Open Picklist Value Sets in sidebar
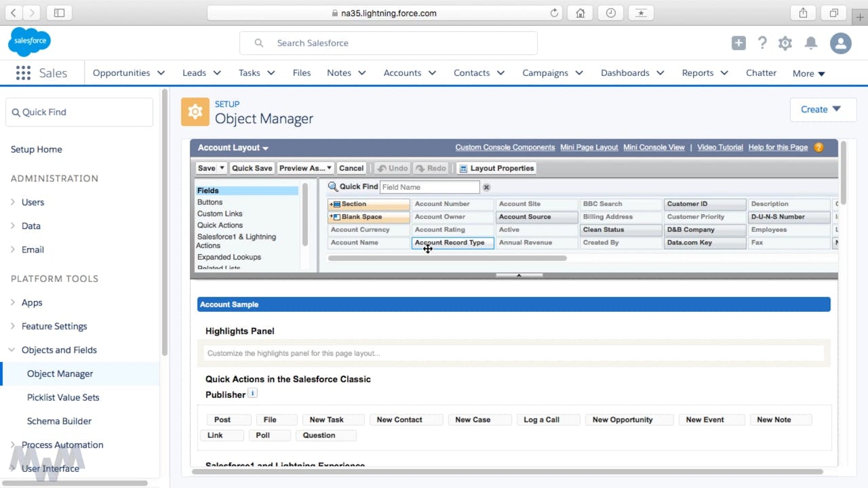868x488 pixels. tap(63, 397)
